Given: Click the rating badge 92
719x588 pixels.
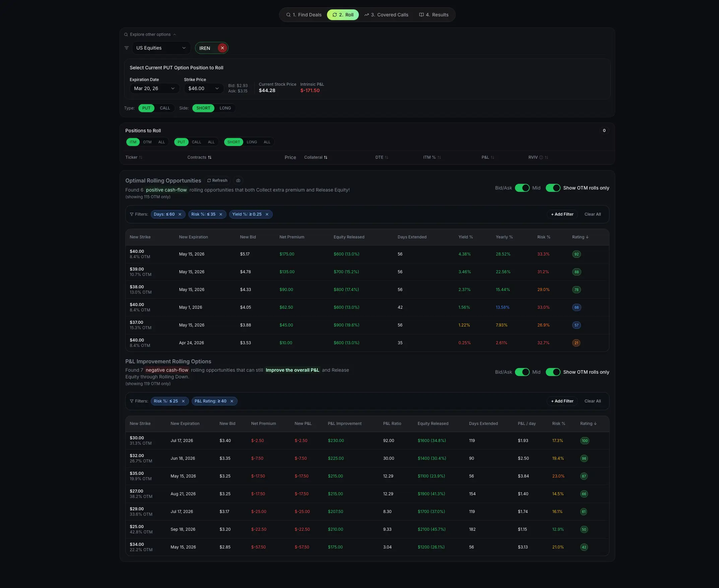Looking at the screenshot, I should click(x=576, y=254).
